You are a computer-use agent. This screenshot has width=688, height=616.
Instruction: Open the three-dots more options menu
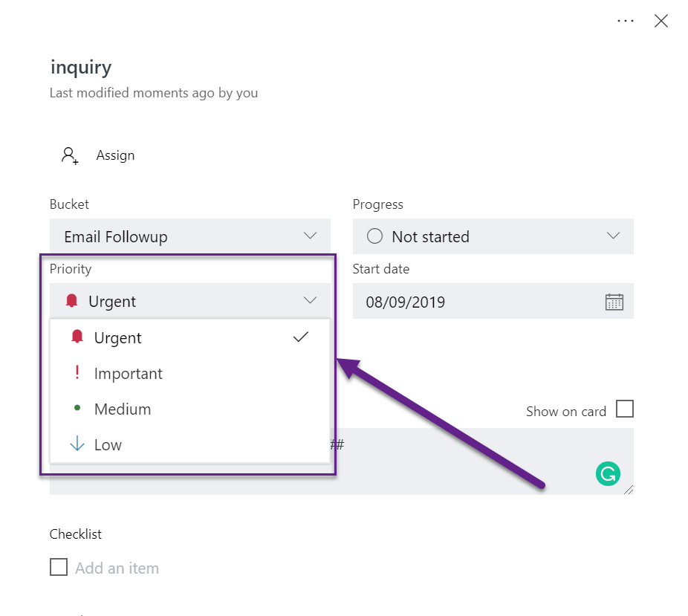coord(626,21)
